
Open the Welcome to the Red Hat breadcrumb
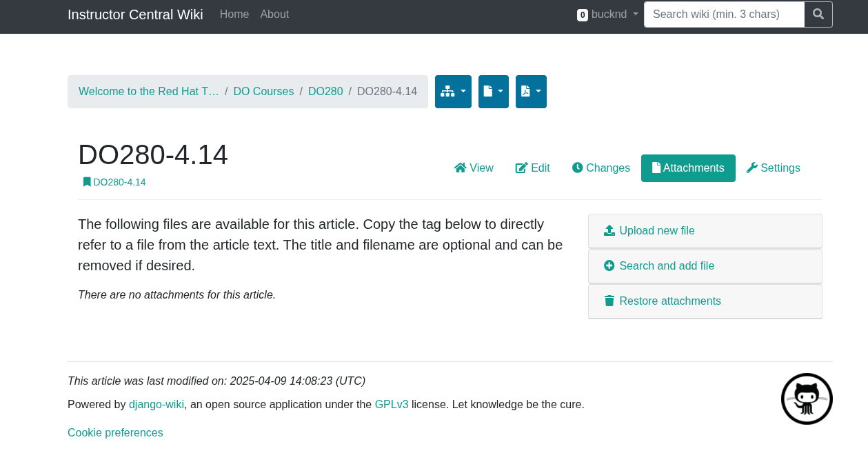click(x=149, y=92)
